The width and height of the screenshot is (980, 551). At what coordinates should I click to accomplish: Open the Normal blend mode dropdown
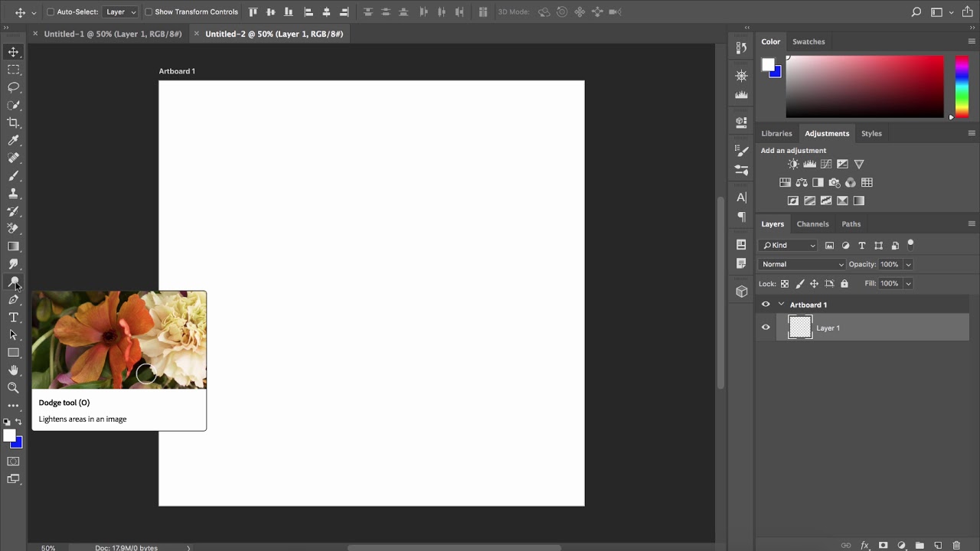[x=802, y=264]
